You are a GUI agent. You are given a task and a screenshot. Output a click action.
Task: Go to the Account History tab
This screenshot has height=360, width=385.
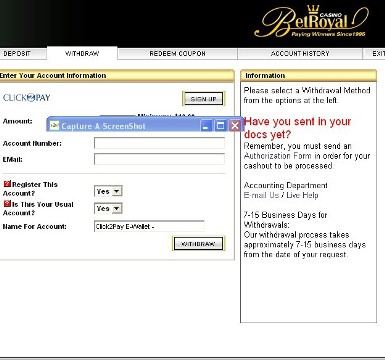point(300,54)
